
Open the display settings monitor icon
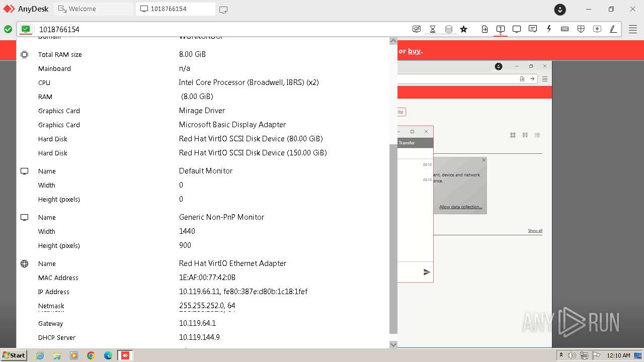pos(517,29)
